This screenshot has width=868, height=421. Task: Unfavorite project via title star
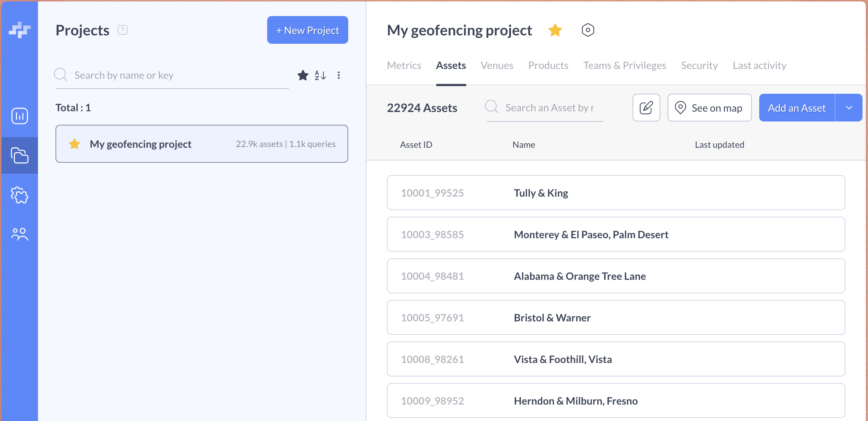click(555, 30)
